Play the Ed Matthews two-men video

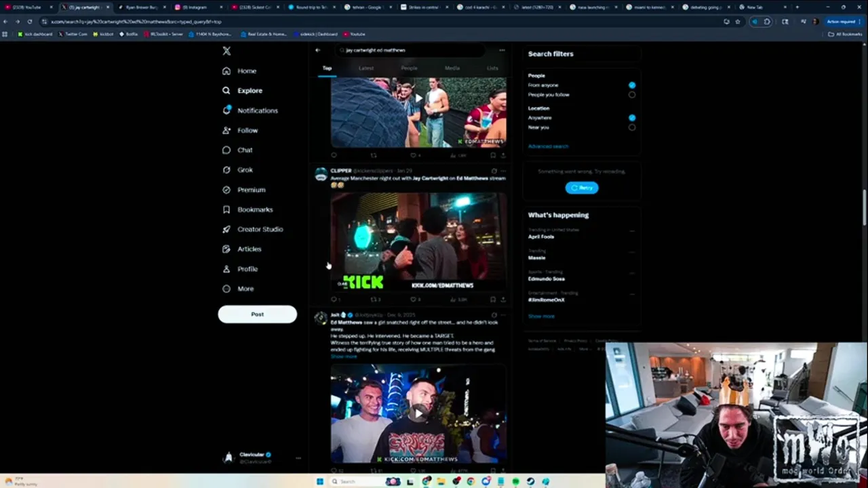[418, 411]
